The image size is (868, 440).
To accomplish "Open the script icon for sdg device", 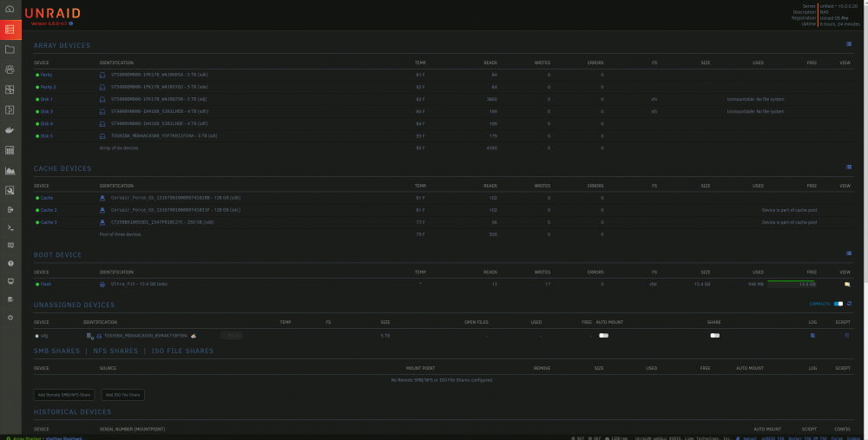I will tap(846, 335).
